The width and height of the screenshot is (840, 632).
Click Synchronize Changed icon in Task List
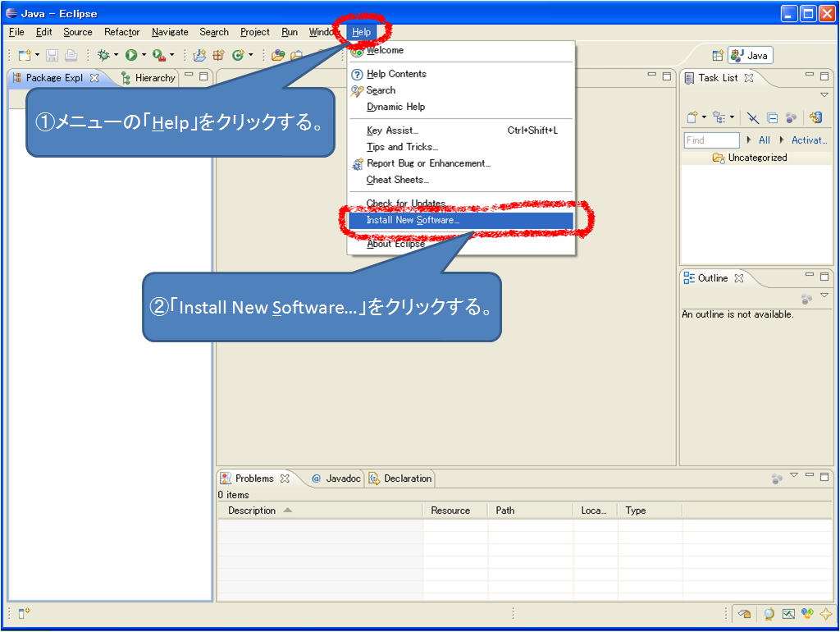coord(816,117)
